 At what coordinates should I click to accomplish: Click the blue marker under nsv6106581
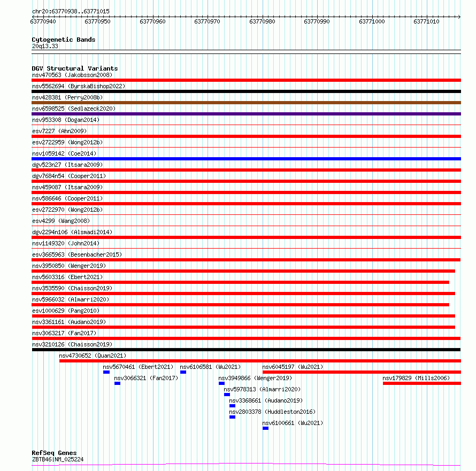(x=183, y=372)
